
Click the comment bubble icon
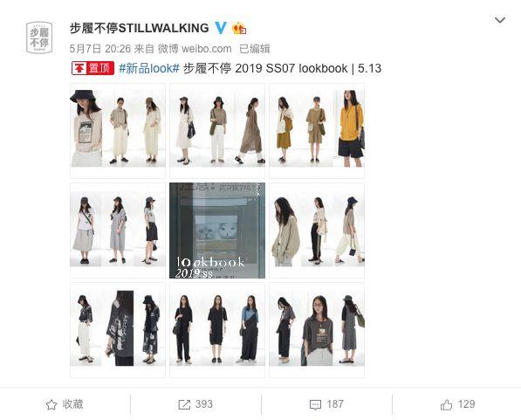pyautogui.click(x=315, y=404)
